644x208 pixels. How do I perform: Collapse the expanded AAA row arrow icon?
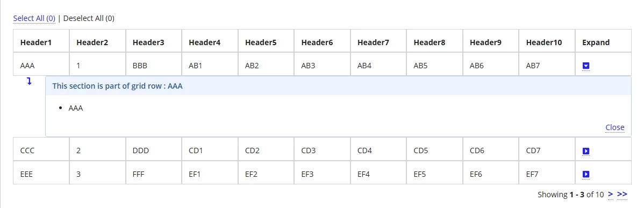[586, 66]
